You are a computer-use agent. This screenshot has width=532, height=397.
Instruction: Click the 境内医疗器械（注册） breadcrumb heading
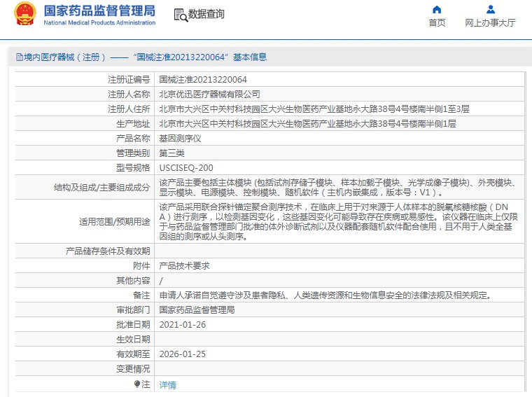tap(65, 57)
